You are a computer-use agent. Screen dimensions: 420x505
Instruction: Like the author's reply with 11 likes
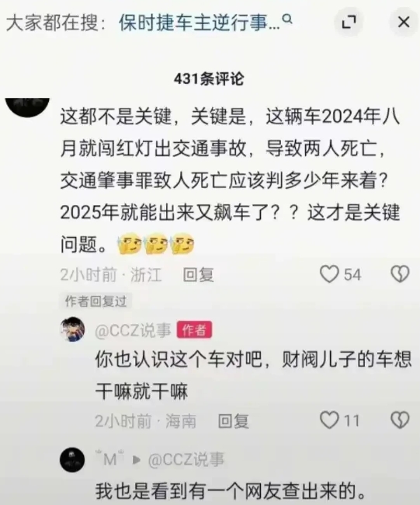tap(329, 420)
